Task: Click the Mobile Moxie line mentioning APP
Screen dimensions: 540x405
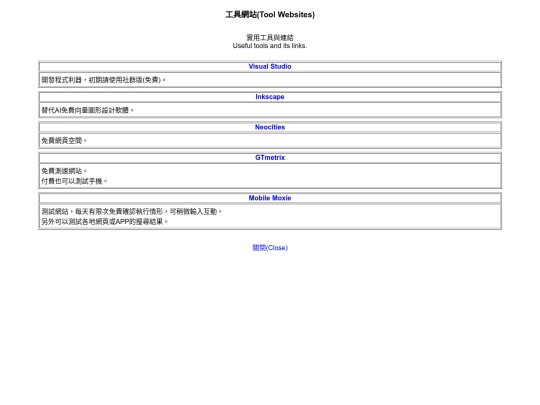Action: (x=105, y=222)
